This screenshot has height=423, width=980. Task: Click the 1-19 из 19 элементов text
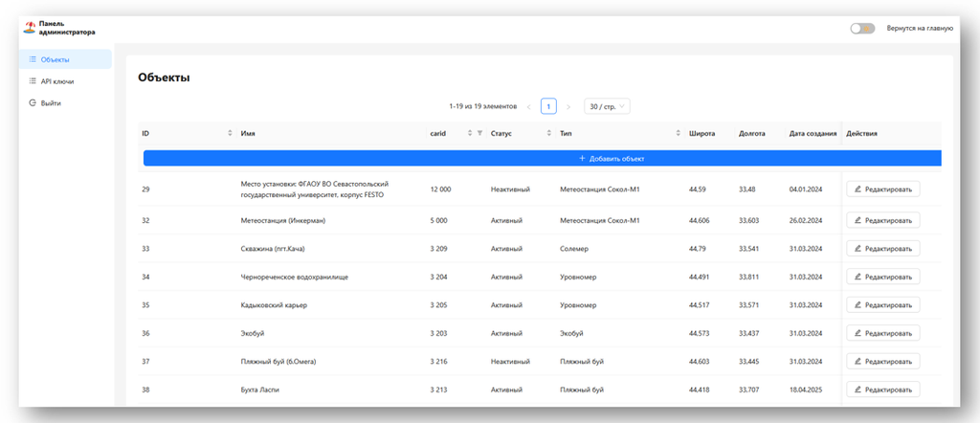[482, 107]
